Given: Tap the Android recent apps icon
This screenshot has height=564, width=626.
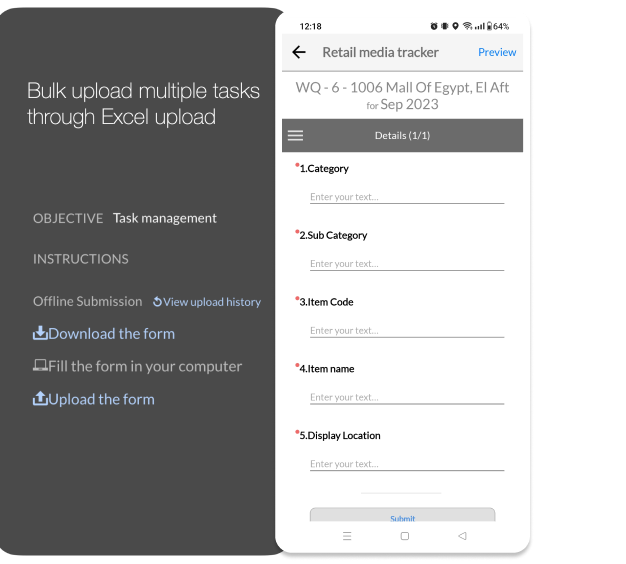Looking at the screenshot, I should coord(347,536).
